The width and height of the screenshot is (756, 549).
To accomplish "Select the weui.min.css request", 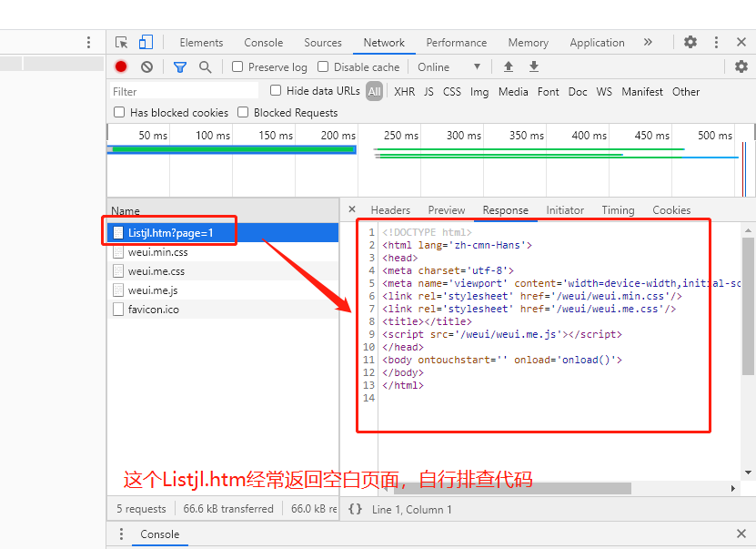I will click(x=223, y=252).
